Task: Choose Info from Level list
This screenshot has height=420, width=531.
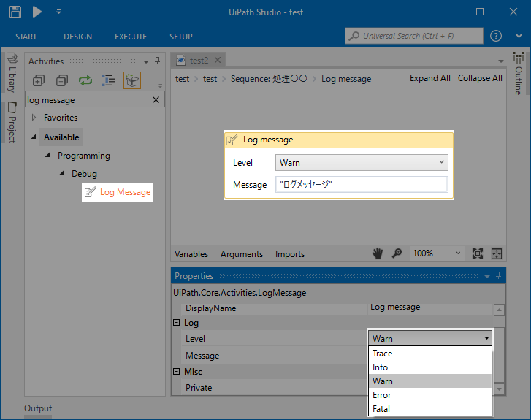Action: (430, 367)
